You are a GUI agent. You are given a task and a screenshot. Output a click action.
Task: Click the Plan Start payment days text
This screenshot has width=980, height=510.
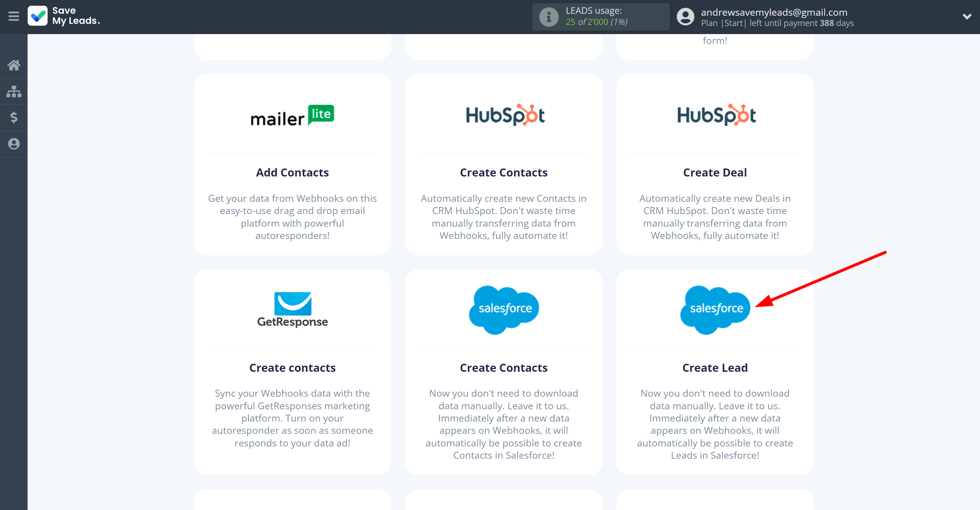coord(777,23)
